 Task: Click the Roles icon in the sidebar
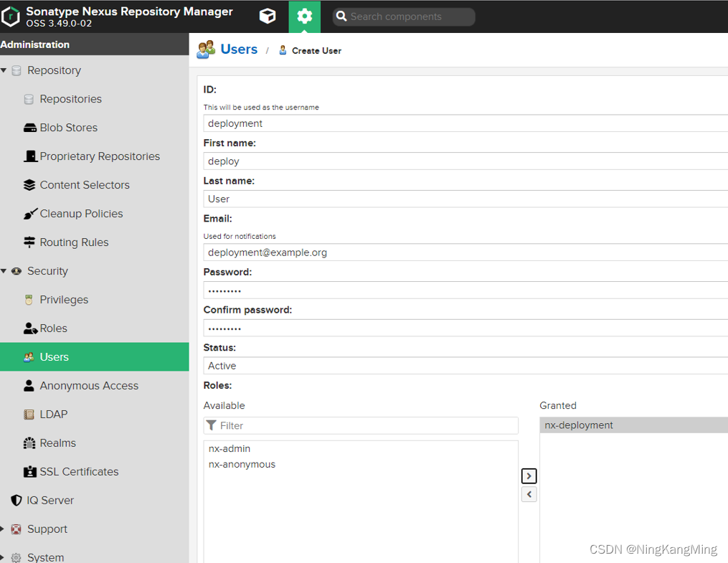tap(30, 328)
